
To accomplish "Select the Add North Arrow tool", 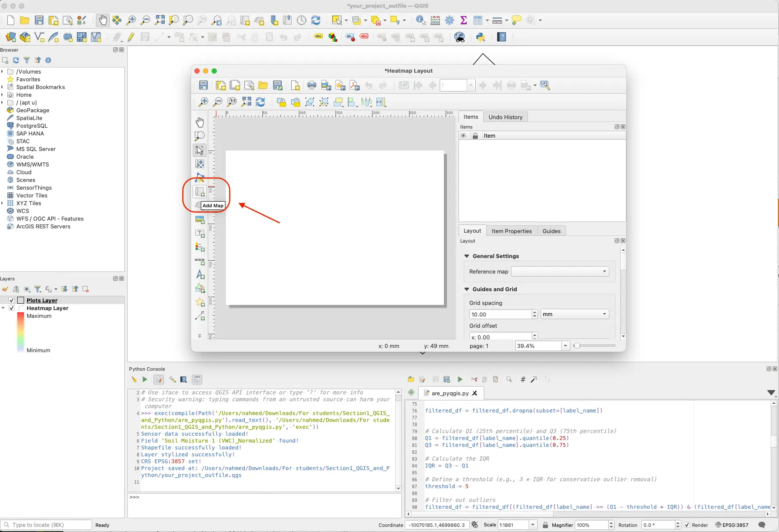I will coord(200,274).
